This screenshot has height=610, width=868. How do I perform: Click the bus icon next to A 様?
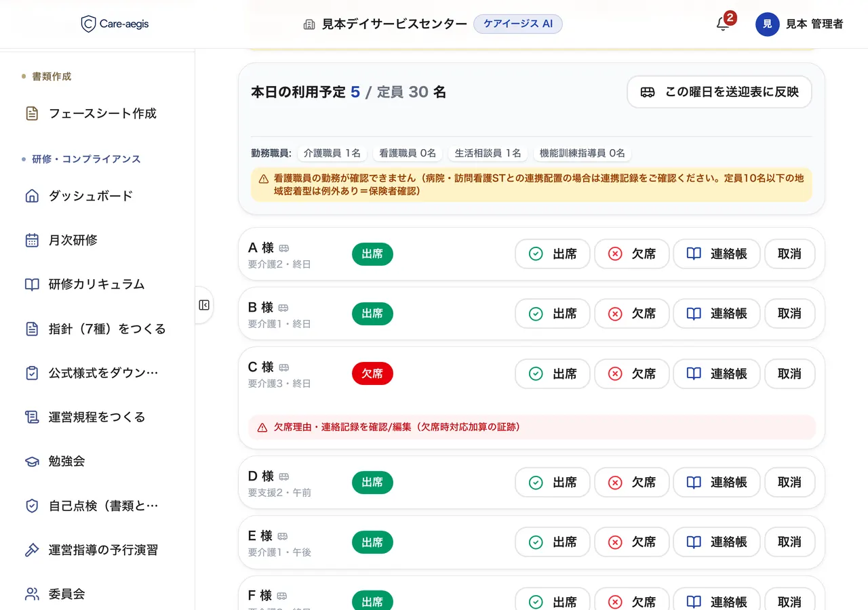coord(284,248)
